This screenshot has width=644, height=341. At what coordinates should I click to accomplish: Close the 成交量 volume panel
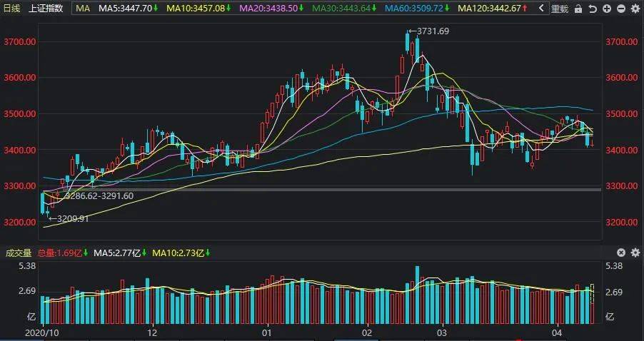635,253
